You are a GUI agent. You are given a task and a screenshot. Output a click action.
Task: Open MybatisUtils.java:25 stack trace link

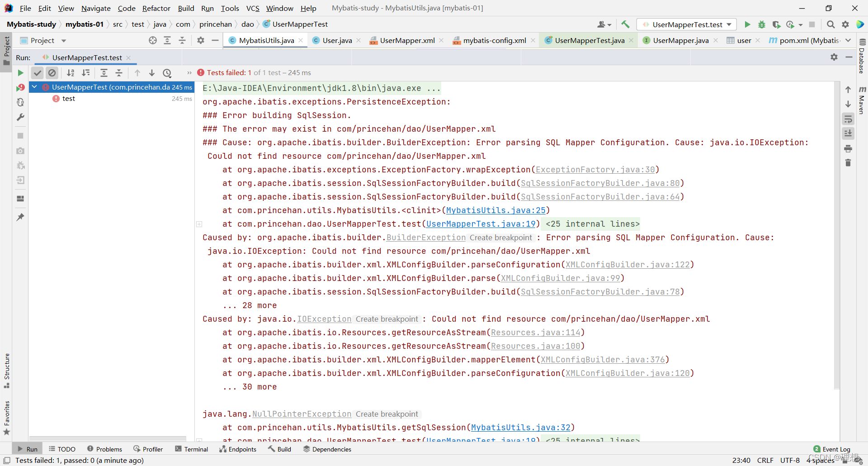(496, 210)
